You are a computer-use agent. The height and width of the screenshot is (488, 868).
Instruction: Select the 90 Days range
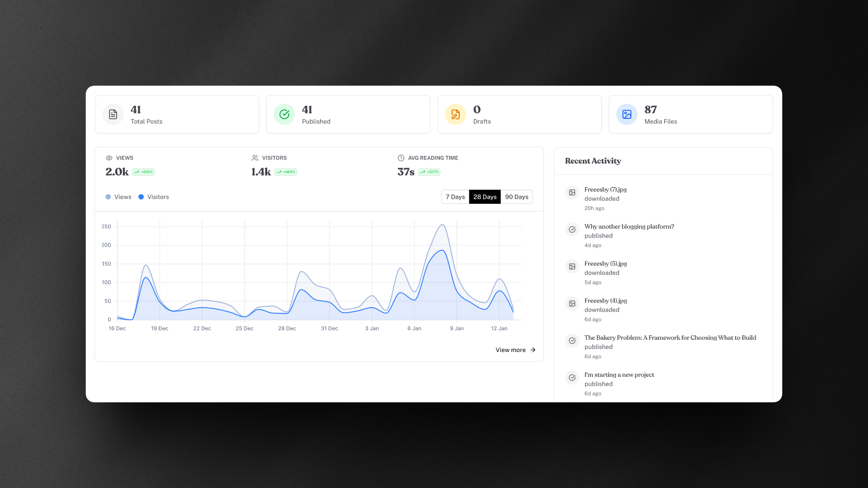[516, 197]
